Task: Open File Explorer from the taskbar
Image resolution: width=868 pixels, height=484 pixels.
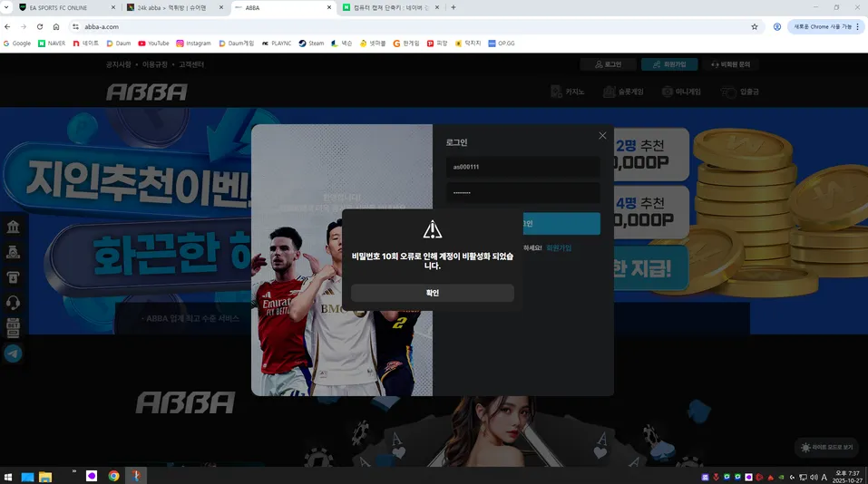Action: pyautogui.click(x=44, y=476)
